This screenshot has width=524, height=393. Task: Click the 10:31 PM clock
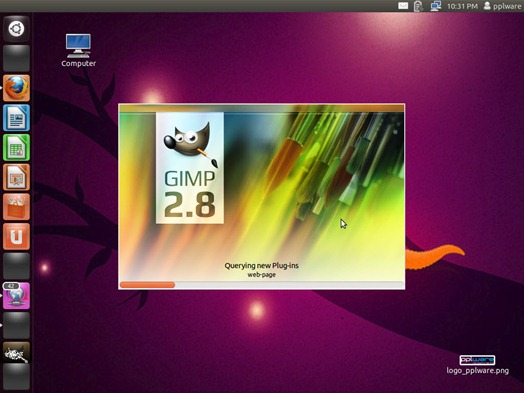(462, 6)
